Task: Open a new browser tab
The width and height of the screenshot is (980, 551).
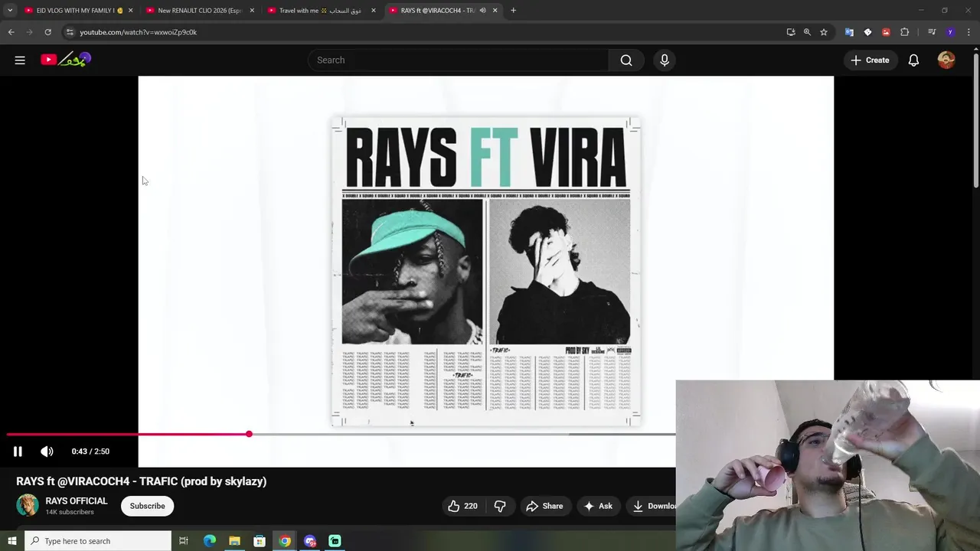Action: pos(513,11)
